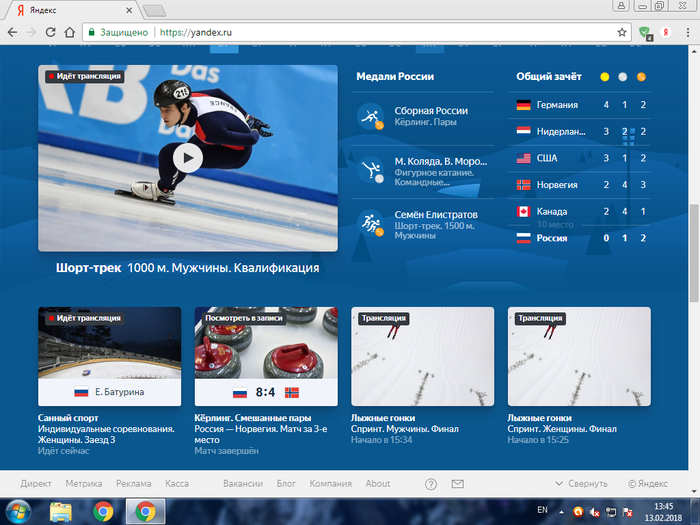Open the luge broadcast thumbnail with Е. Батурина
Screen dimensions: 700x525
click(110, 356)
